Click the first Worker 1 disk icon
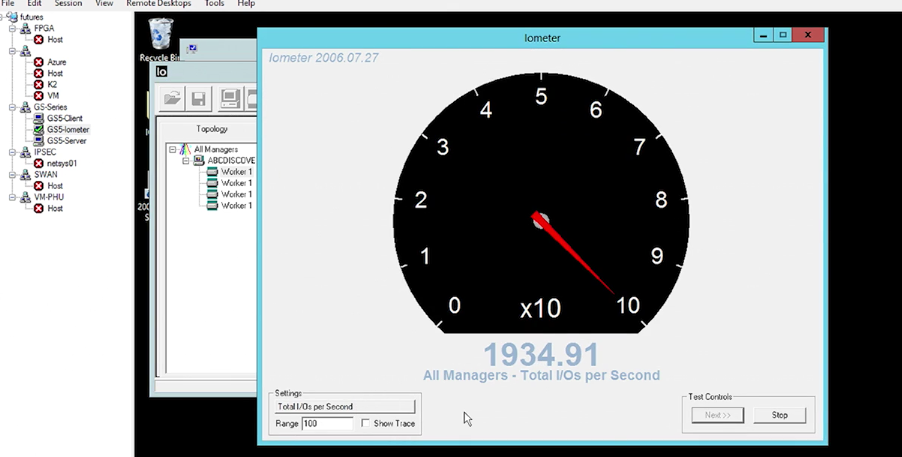902x457 pixels. 212,172
